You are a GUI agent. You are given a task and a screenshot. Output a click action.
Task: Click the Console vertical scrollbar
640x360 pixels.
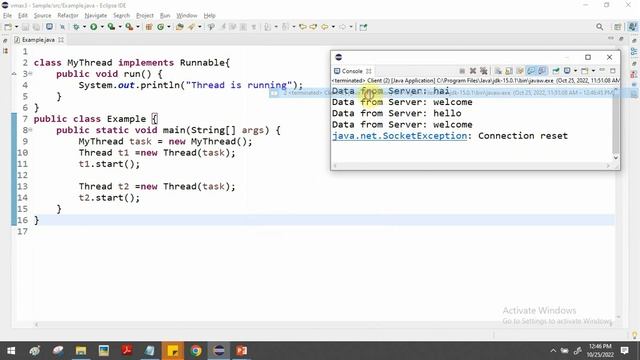[x=616, y=124]
